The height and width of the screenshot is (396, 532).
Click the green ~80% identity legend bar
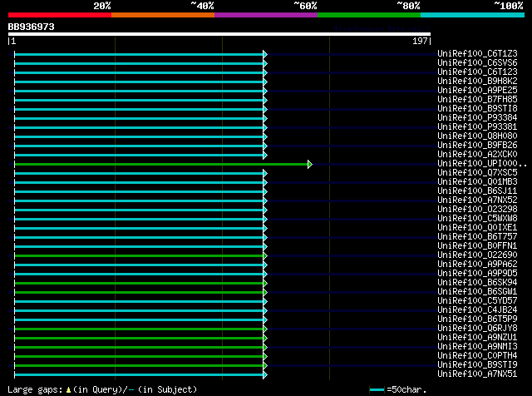(x=369, y=15)
